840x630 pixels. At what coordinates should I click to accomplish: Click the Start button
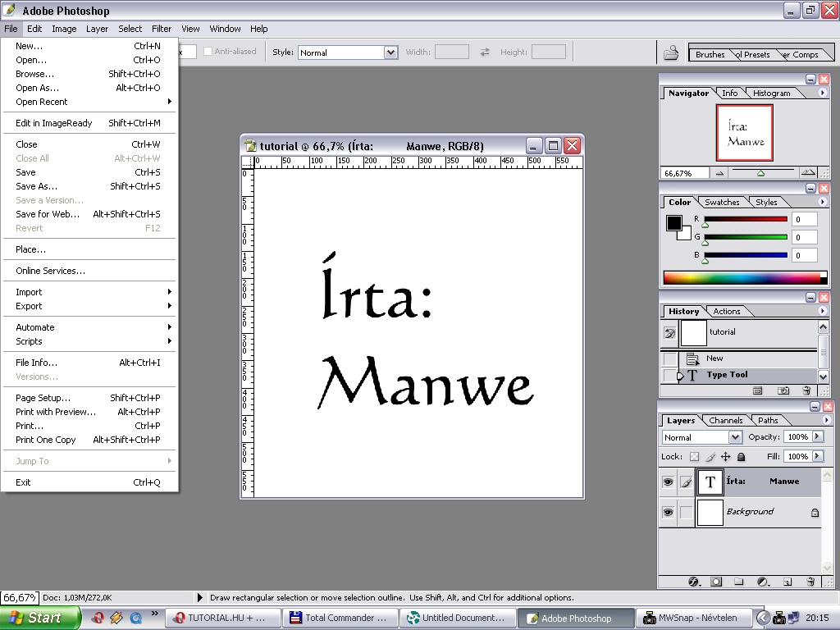pyautogui.click(x=40, y=618)
